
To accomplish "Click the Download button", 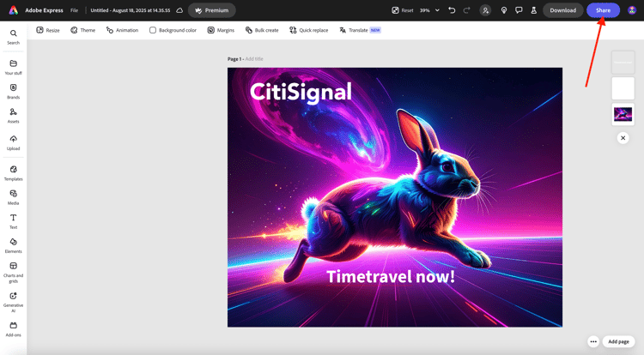I will [x=562, y=10].
